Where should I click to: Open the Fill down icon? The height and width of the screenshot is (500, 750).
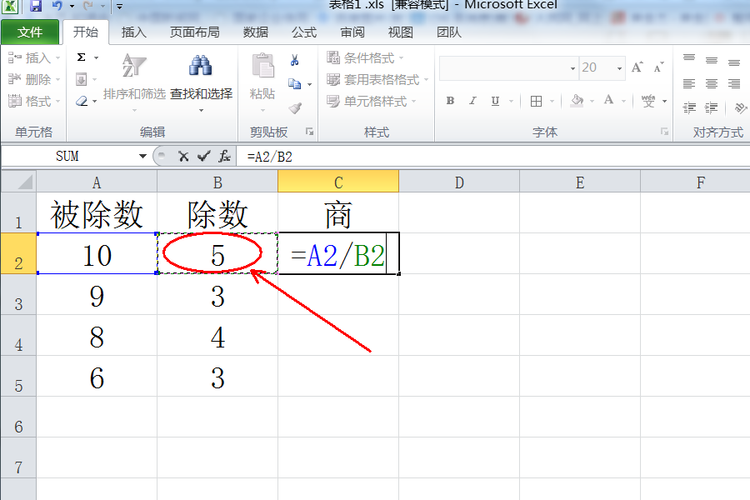pos(81,79)
